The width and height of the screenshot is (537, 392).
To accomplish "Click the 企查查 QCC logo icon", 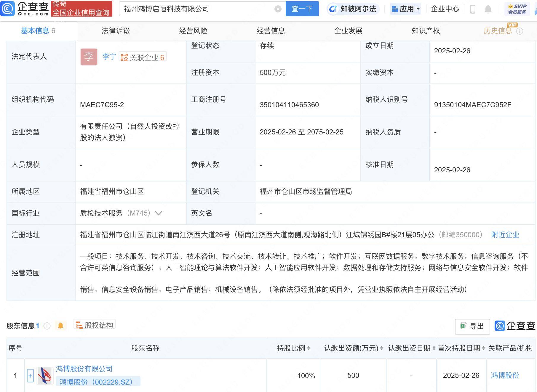I will click(8, 8).
